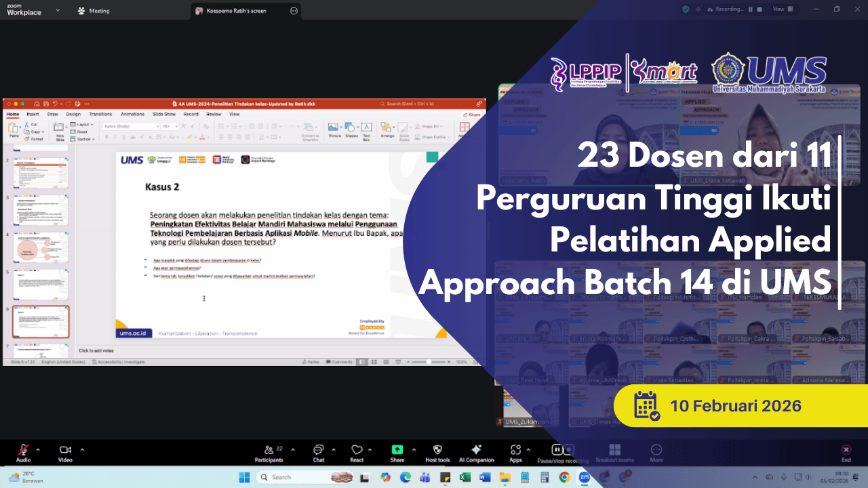The width and height of the screenshot is (868, 488).
Task: Open the Zoom Workplace dropdown arrow
Action: [58, 10]
